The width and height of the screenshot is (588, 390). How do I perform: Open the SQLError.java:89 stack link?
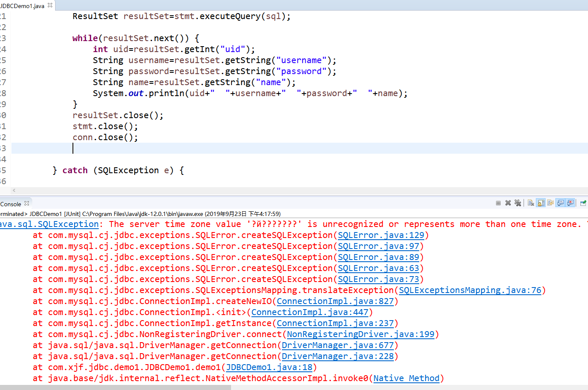point(378,257)
